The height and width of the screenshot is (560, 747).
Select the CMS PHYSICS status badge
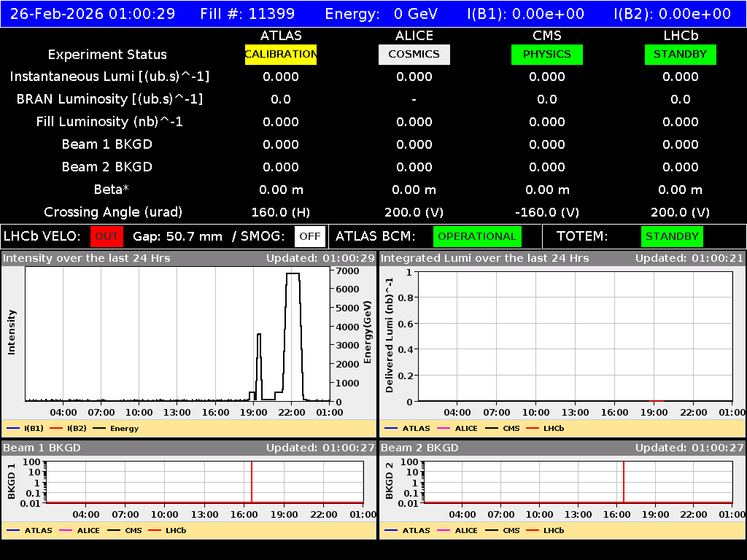point(547,54)
